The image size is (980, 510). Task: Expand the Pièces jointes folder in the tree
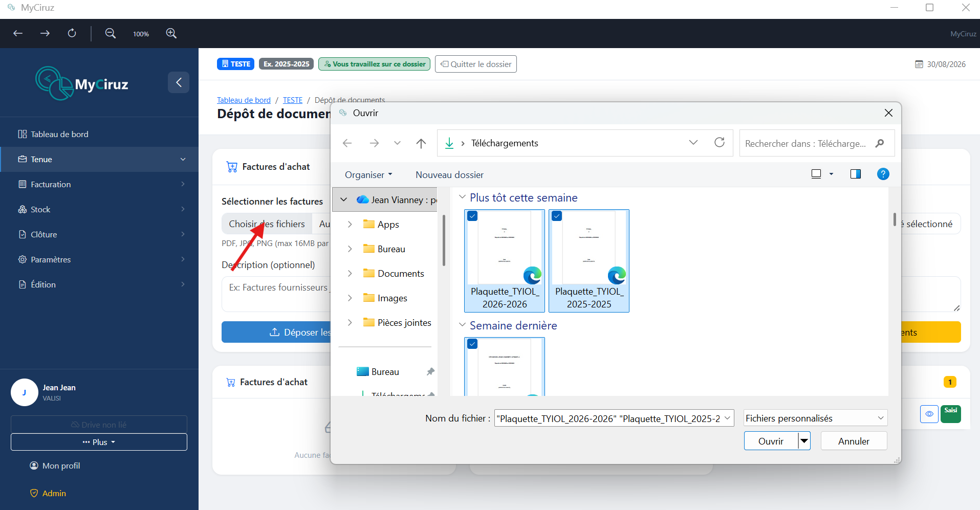(350, 322)
